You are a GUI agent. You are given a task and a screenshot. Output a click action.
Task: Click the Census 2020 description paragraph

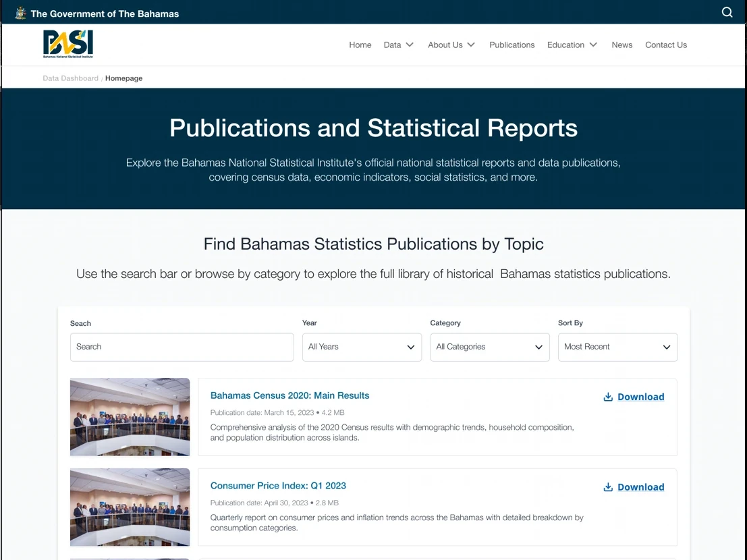click(x=392, y=432)
